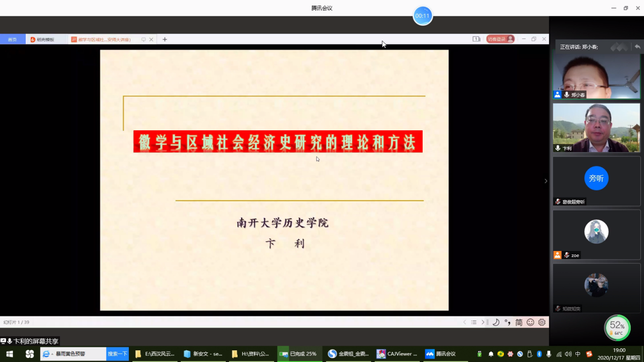Image resolution: width=644 pixels, height=362 pixels.
Task: Switch to the 稻壳模板 tab
Action: [46, 40]
